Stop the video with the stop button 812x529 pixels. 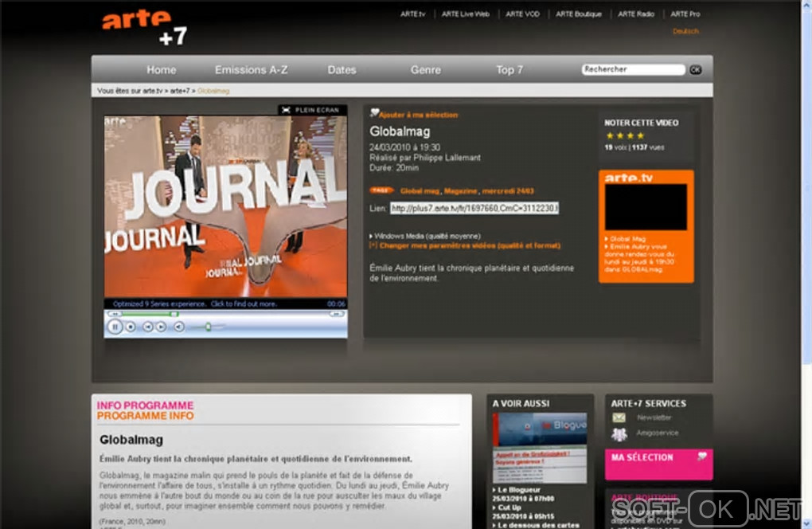tap(131, 327)
